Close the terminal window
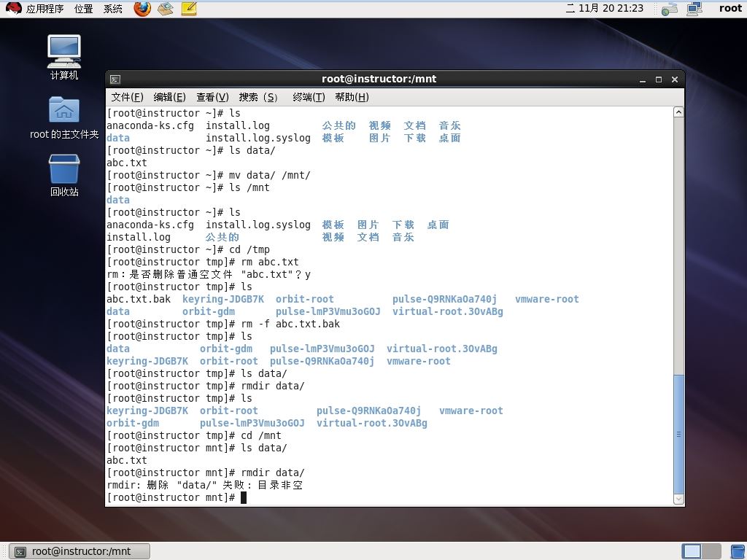 [x=675, y=79]
